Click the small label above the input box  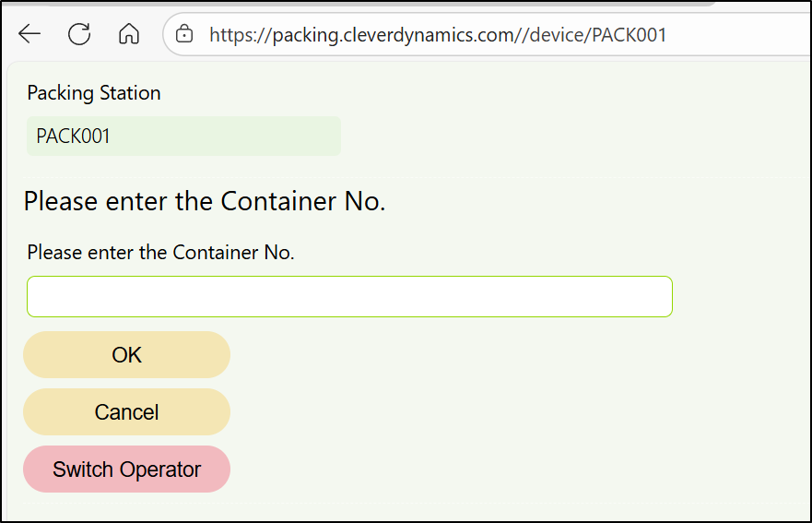pos(161,253)
